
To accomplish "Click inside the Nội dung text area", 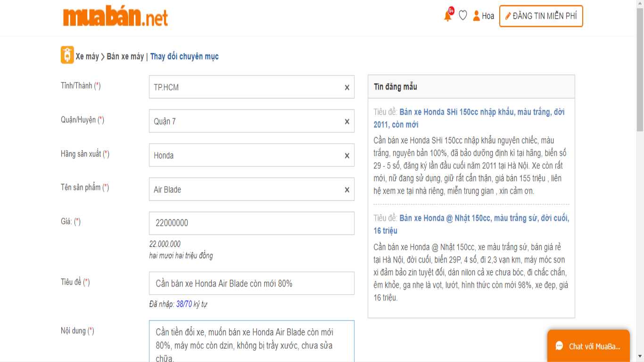I will [x=251, y=341].
